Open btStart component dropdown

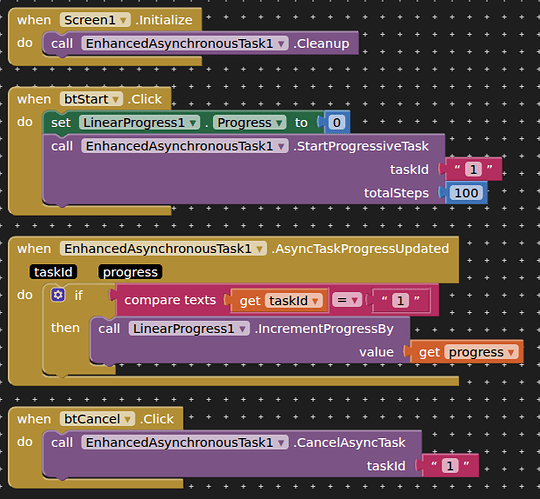(x=91, y=99)
